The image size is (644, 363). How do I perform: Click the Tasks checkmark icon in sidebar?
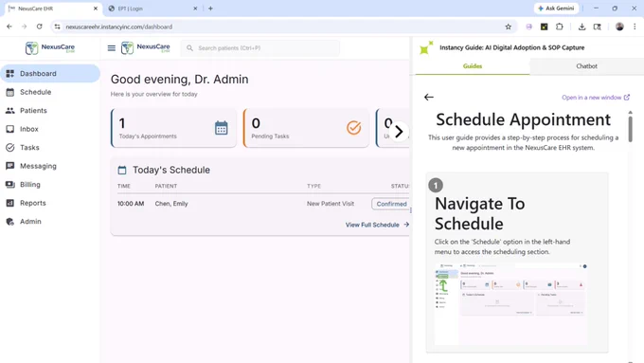pos(10,148)
